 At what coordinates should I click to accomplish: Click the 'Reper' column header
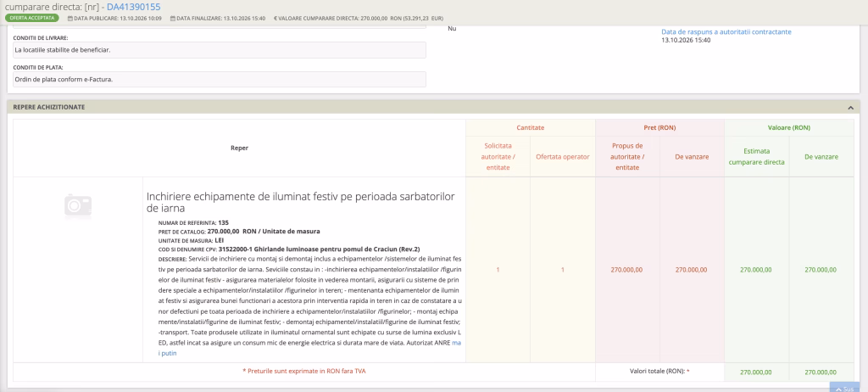click(x=239, y=148)
